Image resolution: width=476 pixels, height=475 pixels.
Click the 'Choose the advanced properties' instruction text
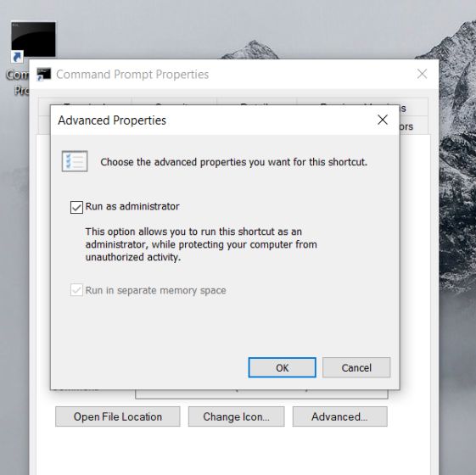tap(233, 162)
